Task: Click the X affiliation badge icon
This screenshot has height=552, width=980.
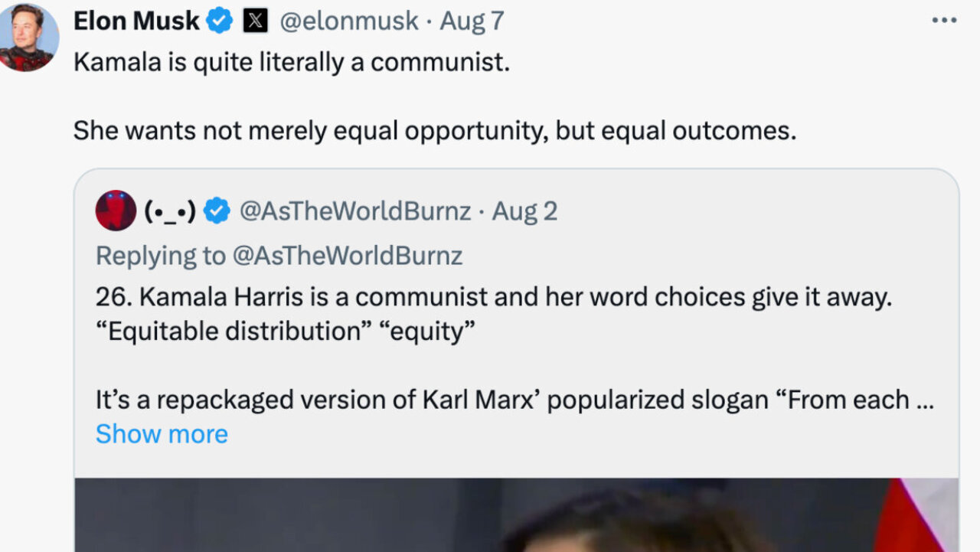Action: pos(255,21)
